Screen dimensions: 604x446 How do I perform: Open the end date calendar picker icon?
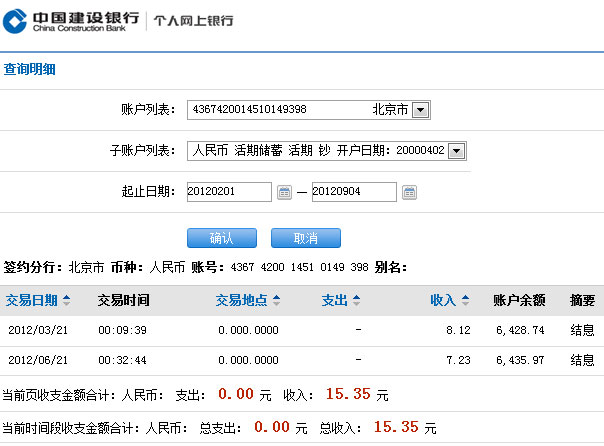pyautogui.click(x=409, y=192)
